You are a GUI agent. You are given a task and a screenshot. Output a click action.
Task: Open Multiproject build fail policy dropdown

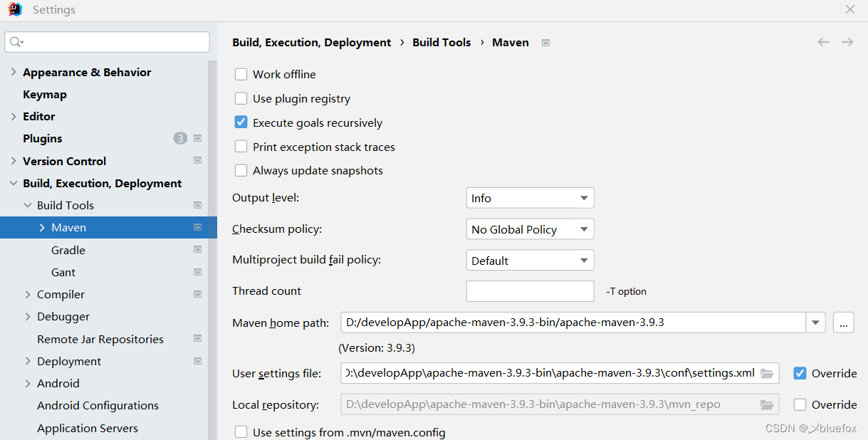[x=530, y=261]
